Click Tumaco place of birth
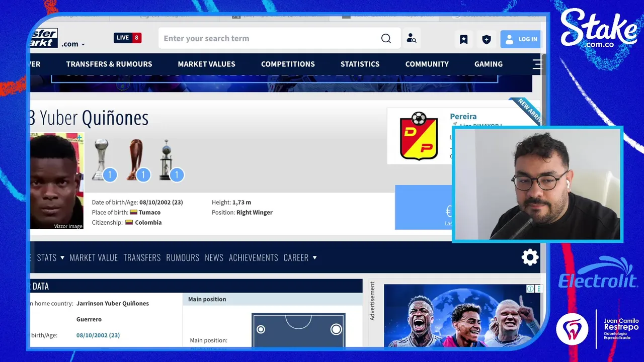Viewport: 644px width, 362px height. point(149,212)
